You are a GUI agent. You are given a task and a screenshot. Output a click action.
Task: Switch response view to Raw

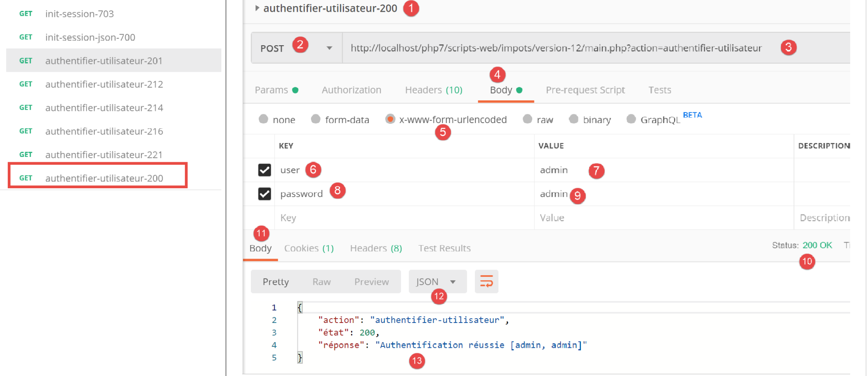[x=321, y=282]
